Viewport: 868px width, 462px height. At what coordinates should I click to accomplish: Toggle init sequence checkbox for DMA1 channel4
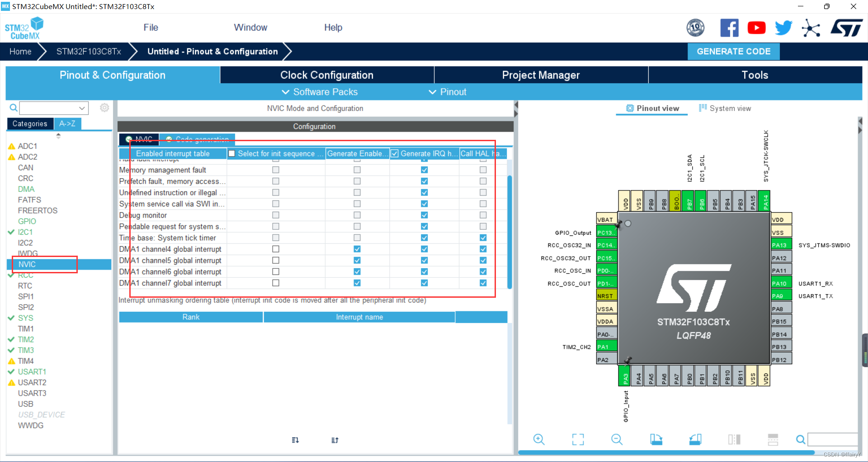coord(276,249)
